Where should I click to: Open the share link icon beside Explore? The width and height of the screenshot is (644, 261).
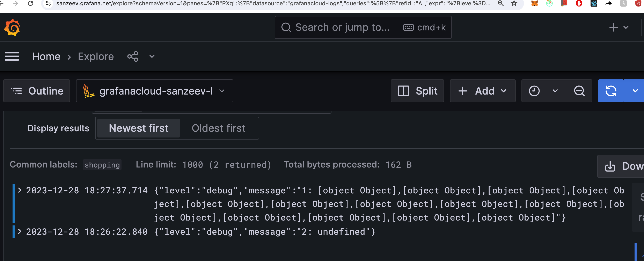pyautogui.click(x=132, y=57)
